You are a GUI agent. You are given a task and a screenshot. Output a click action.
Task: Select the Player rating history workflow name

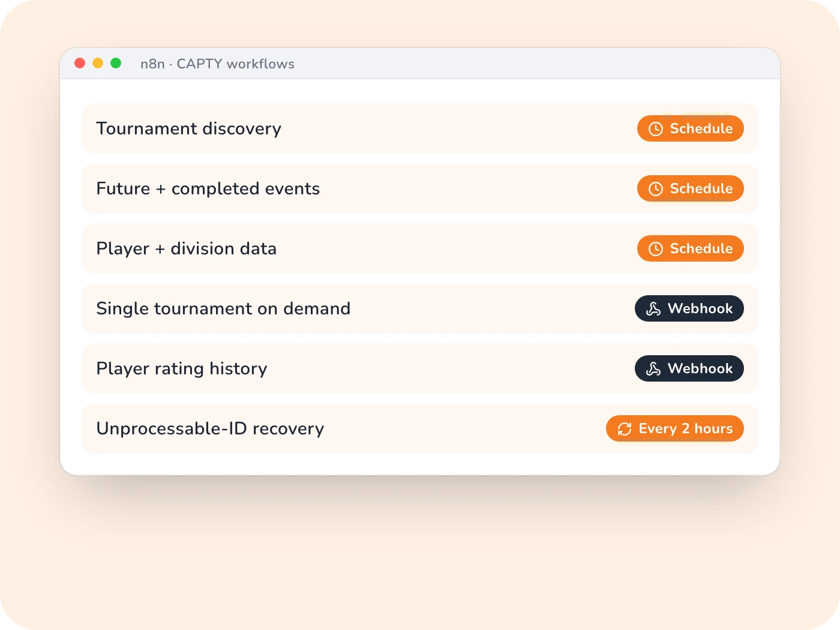pyautogui.click(x=182, y=368)
